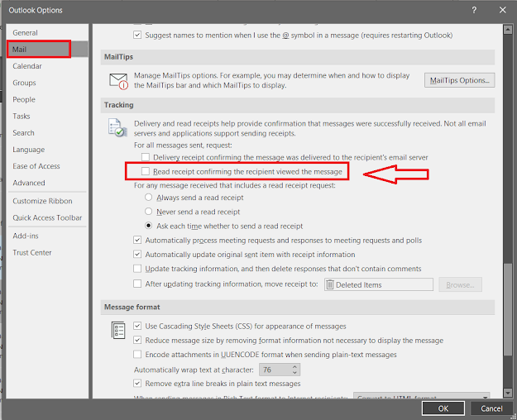Open the Add-ins category
517x420 pixels.
pos(47,236)
